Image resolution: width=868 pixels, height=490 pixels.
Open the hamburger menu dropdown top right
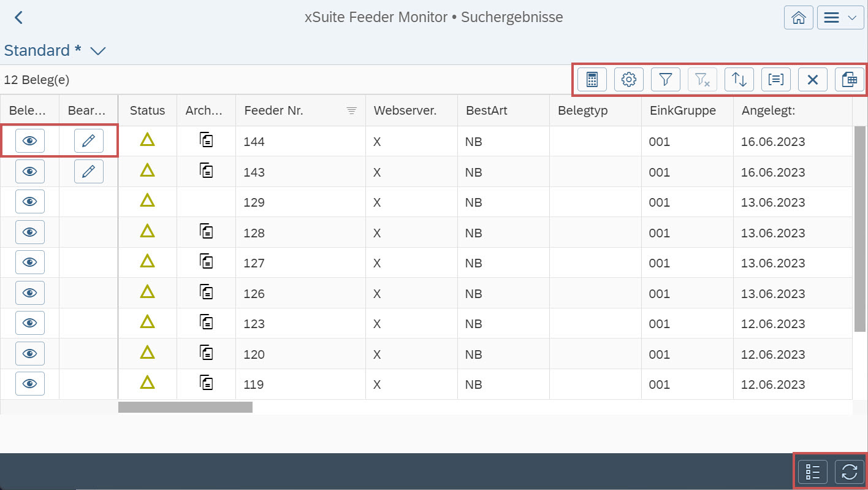(840, 17)
